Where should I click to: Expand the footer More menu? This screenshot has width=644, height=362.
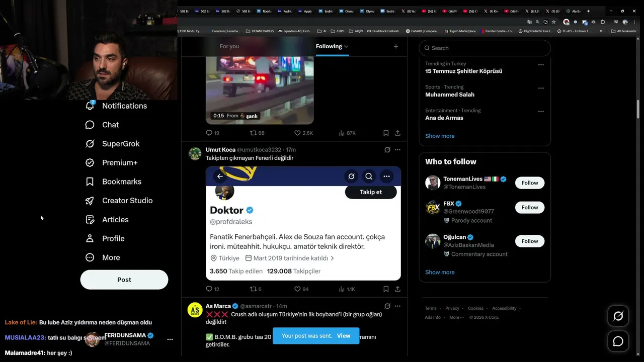(456, 318)
